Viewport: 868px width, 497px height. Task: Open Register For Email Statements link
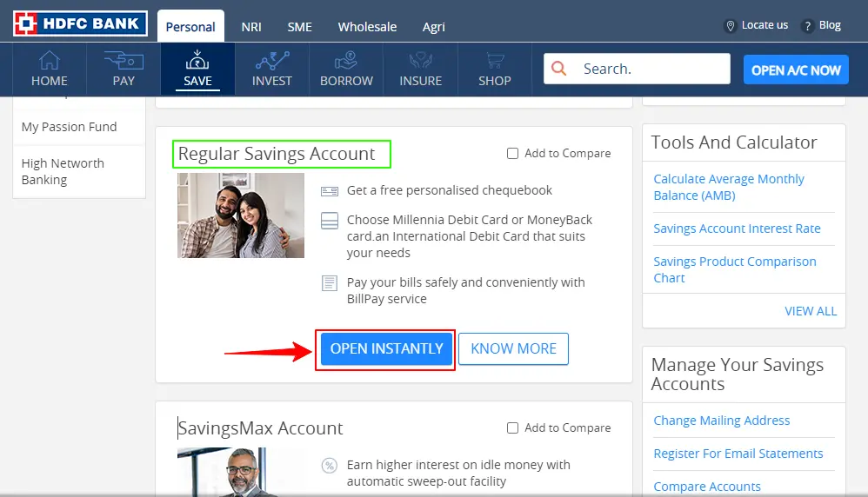pos(738,454)
